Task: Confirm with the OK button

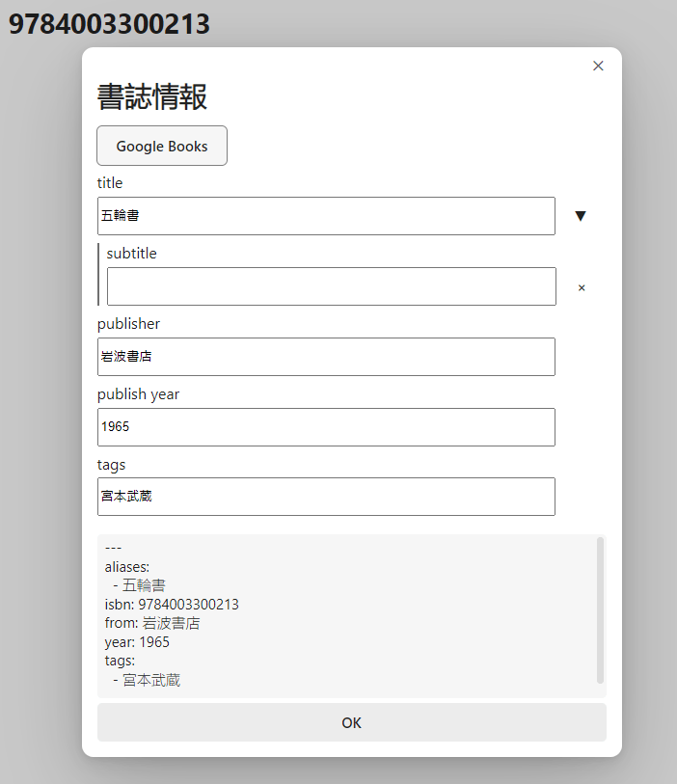Action: (x=351, y=722)
